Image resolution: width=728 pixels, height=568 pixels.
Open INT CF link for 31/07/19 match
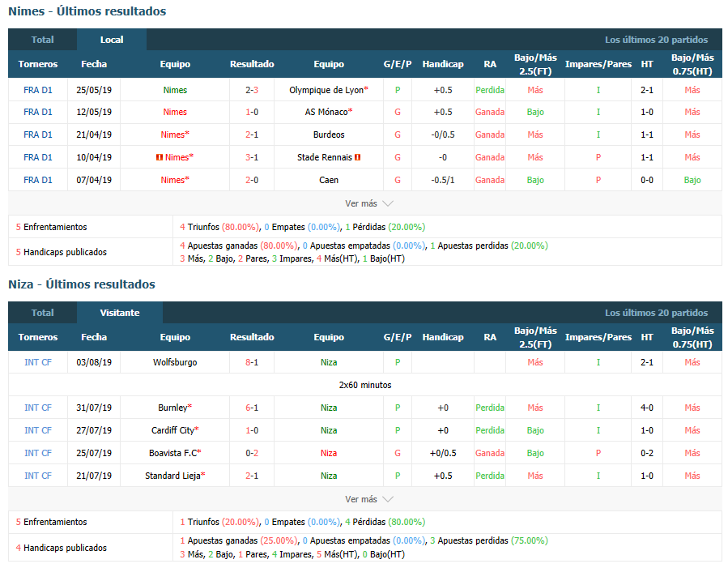point(37,408)
